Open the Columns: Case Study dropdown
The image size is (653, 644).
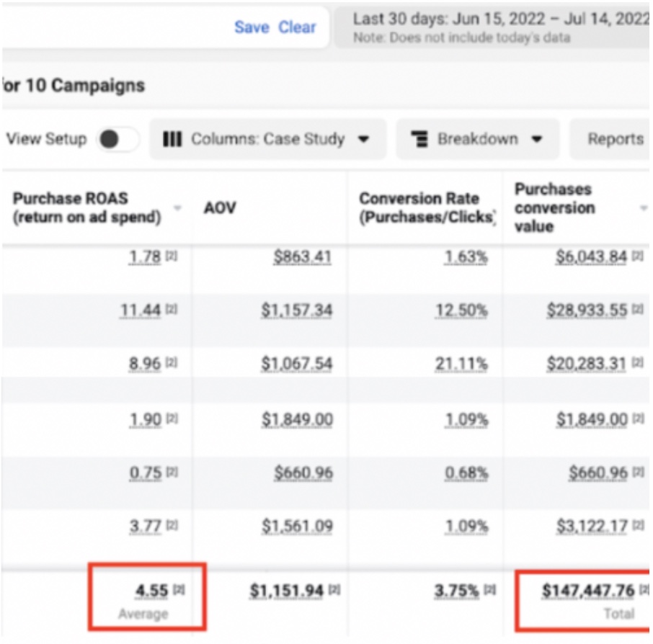coord(267,139)
